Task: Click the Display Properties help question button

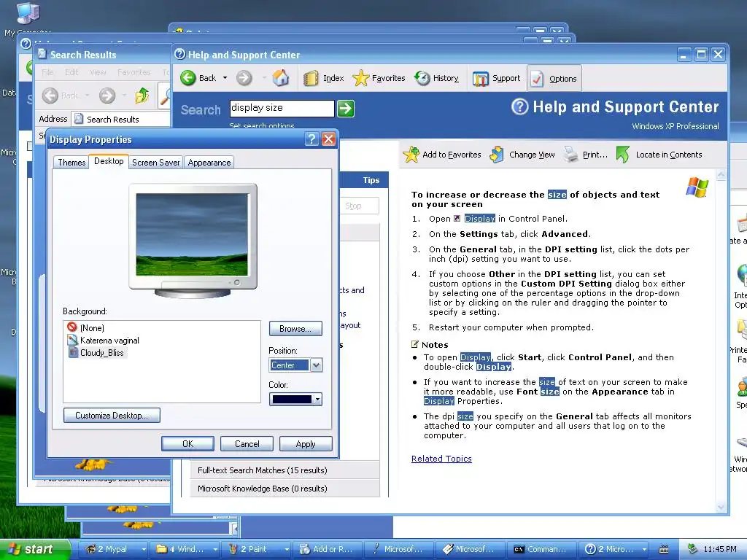Action: (311, 139)
